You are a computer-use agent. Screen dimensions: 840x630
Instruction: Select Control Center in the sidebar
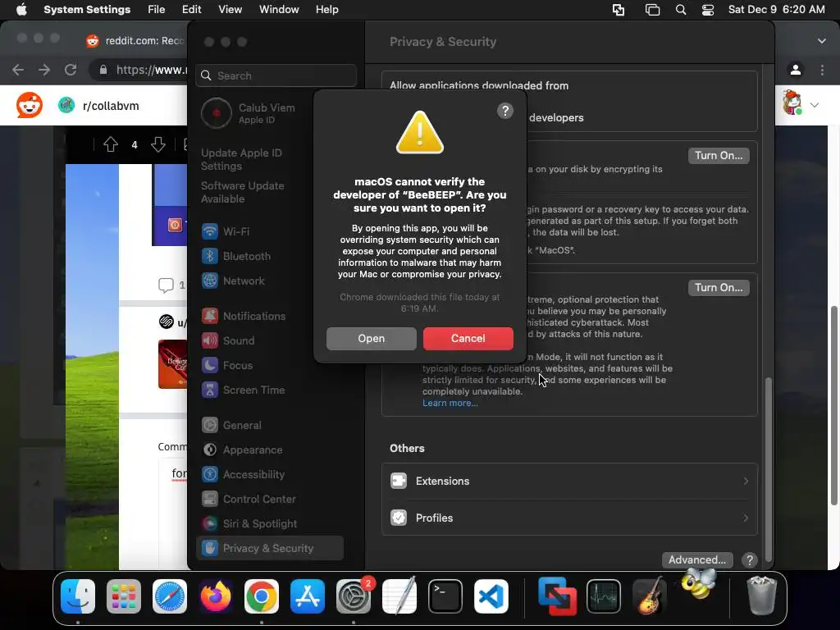(x=270, y=500)
